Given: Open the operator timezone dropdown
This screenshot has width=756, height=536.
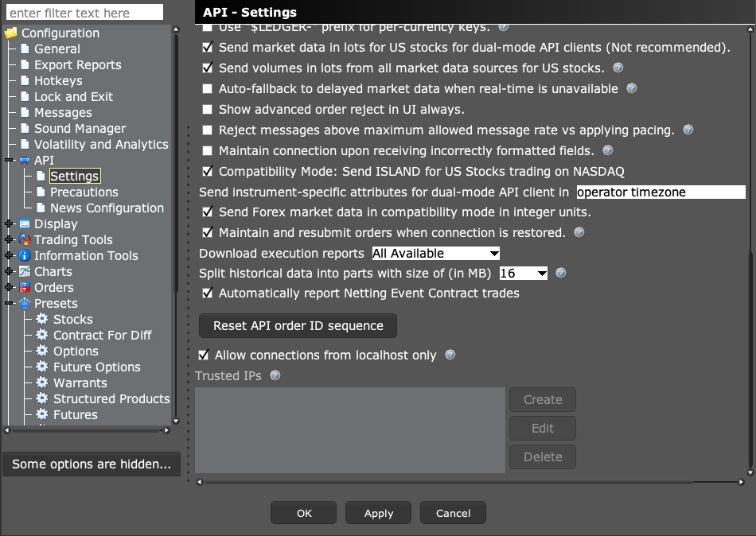Looking at the screenshot, I should [x=661, y=192].
